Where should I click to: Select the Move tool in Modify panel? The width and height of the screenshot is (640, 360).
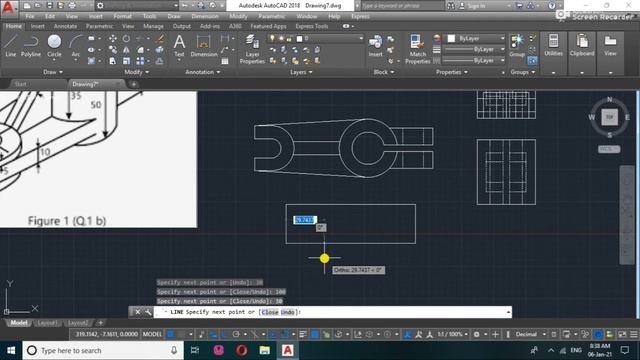pyautogui.click(x=113, y=38)
